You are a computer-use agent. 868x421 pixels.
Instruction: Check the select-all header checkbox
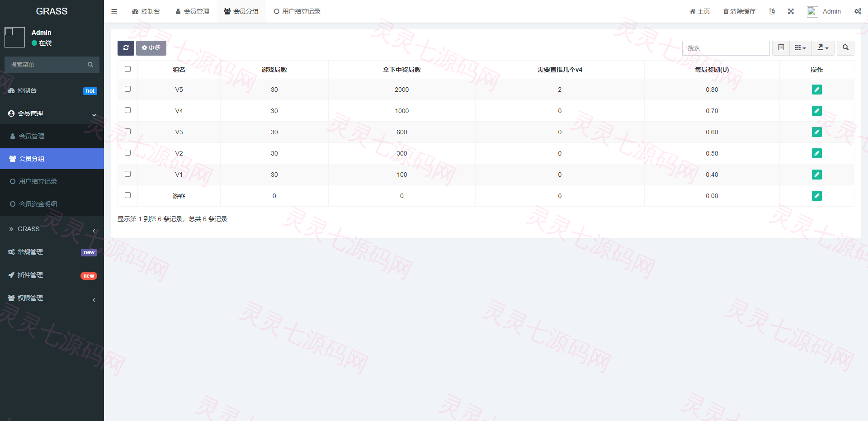(127, 69)
